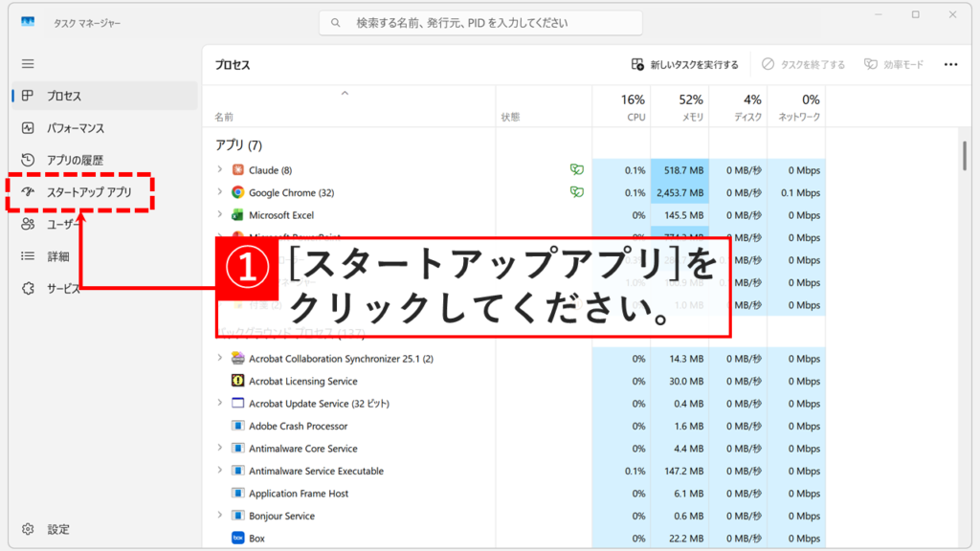Click the Claude app icon in the list

point(238,168)
